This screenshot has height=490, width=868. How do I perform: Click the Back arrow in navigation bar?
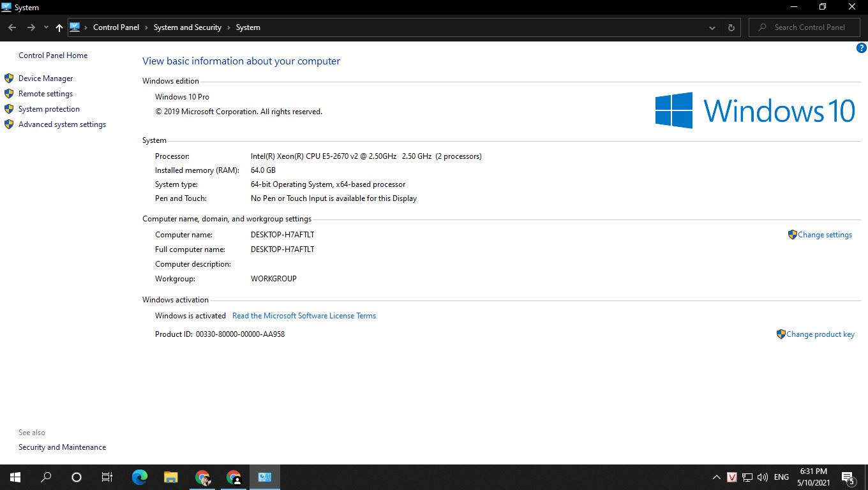point(12,27)
